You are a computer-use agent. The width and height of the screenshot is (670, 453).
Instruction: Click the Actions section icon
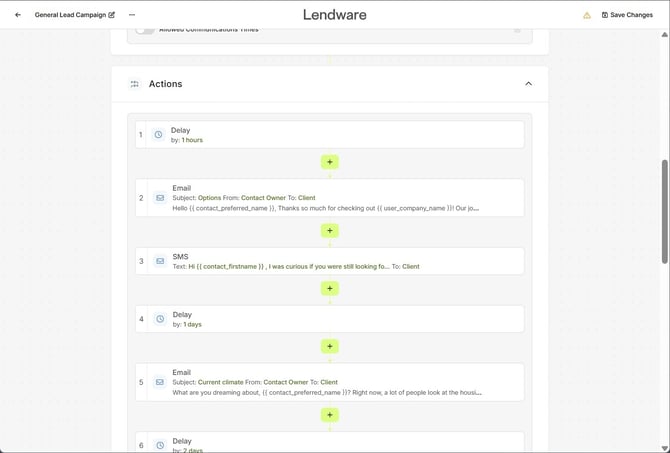tap(135, 84)
